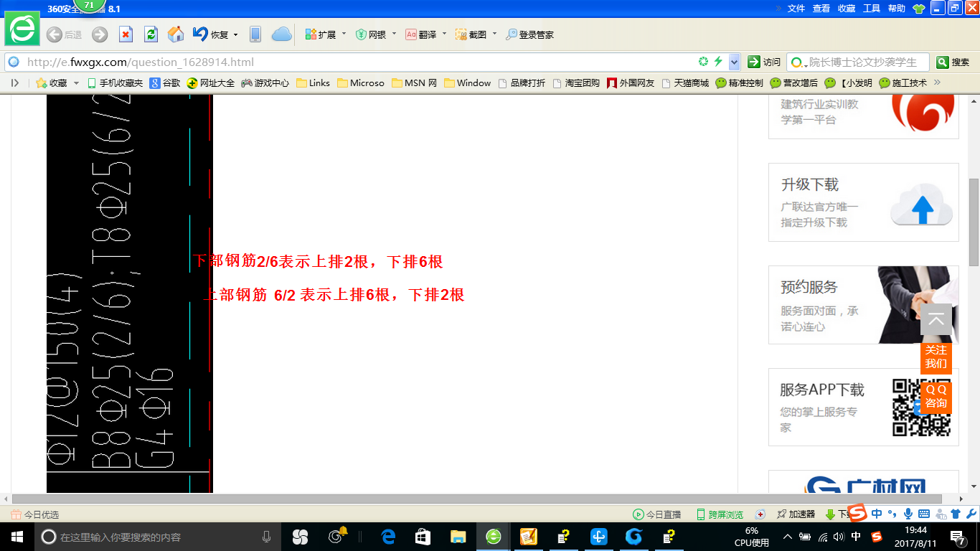Open 手机收藏夹 bookmark
The width and height of the screenshot is (980, 551).
(x=116, y=83)
